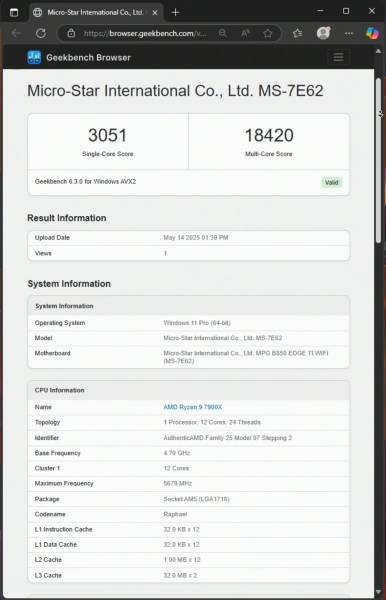
Task: Click the Valid status badge
Action: (331, 183)
